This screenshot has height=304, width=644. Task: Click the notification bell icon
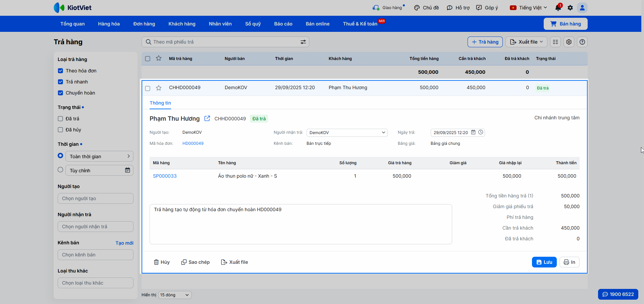(558, 8)
